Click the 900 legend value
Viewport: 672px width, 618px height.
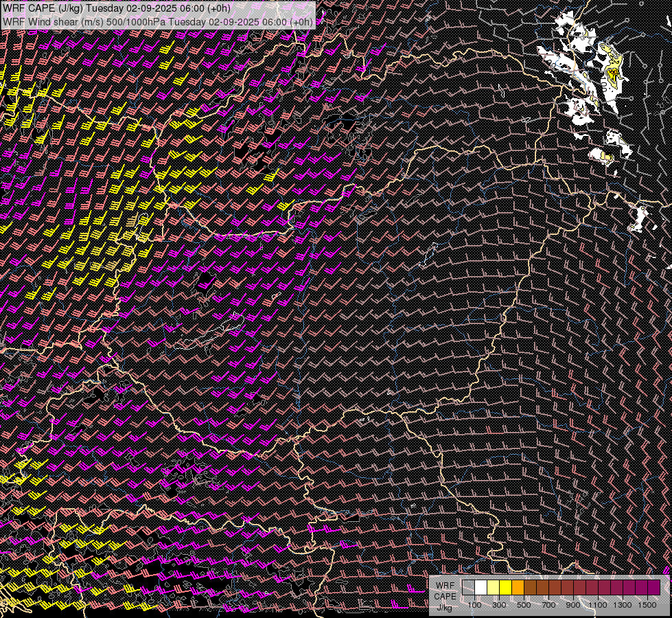(x=573, y=605)
